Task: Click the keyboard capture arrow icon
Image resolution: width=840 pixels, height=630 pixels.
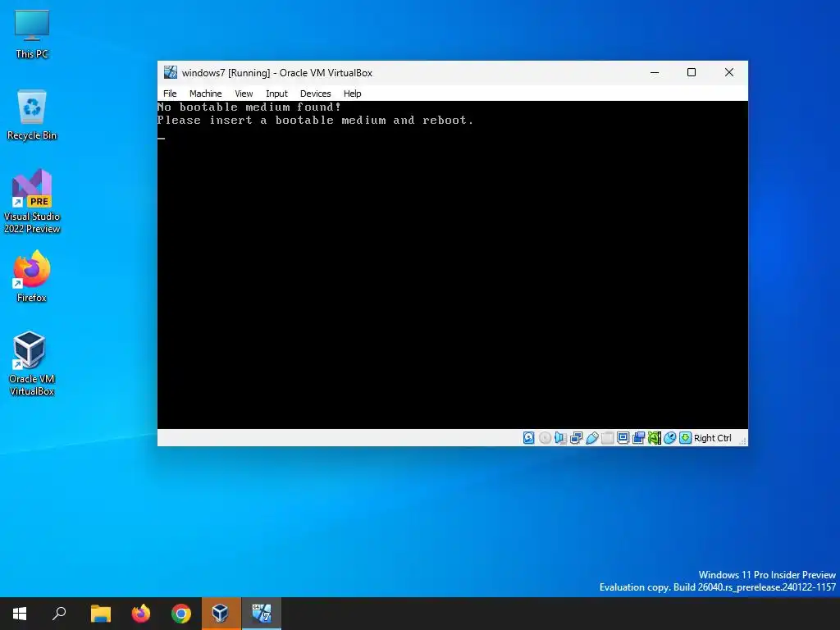Action: (685, 438)
